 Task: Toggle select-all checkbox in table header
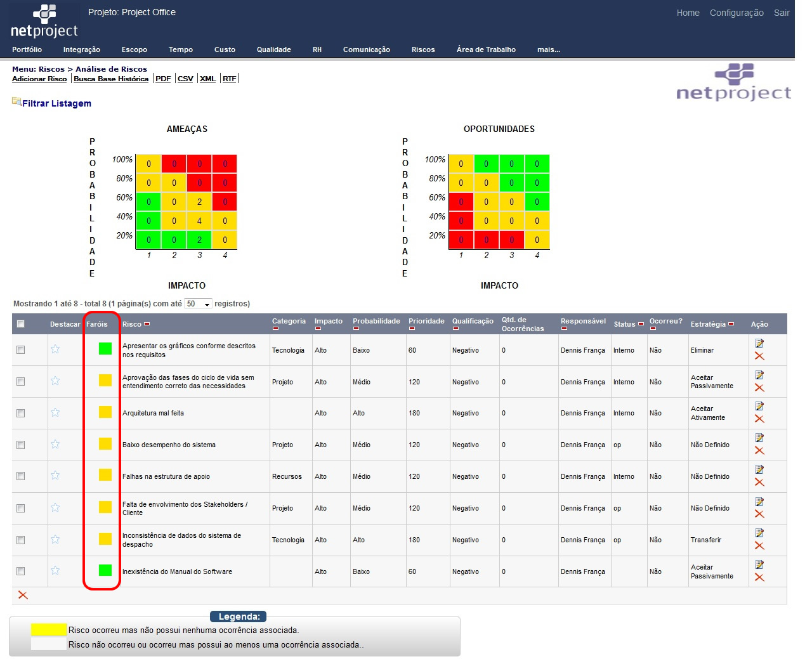(20, 324)
